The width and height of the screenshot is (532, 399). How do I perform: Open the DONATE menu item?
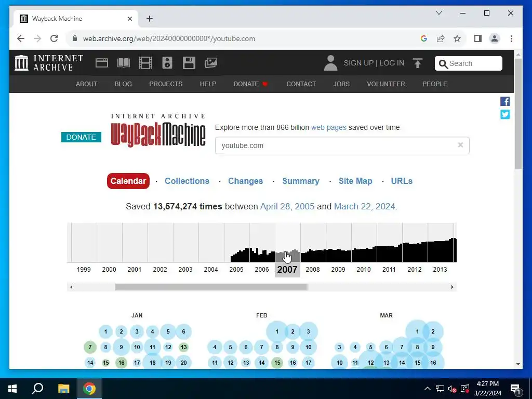point(250,84)
